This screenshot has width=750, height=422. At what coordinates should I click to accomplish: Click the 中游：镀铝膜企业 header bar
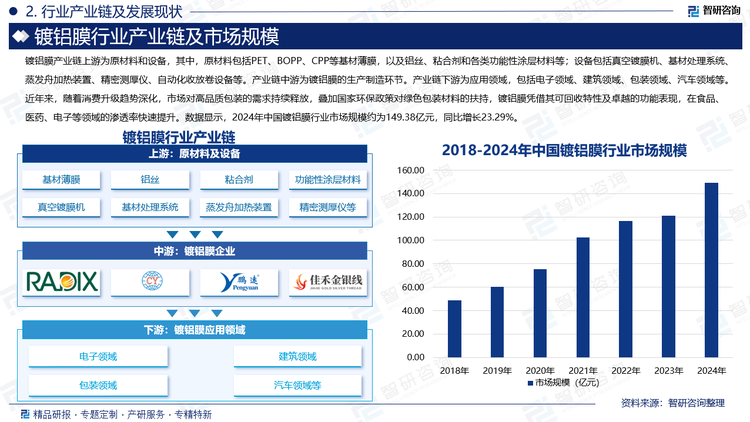coord(195,251)
